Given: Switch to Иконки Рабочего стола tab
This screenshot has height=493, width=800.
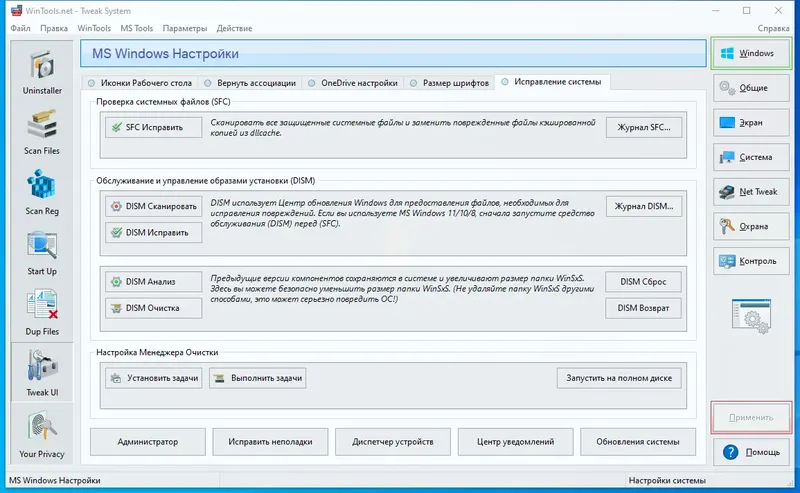Looking at the screenshot, I should click(x=140, y=83).
